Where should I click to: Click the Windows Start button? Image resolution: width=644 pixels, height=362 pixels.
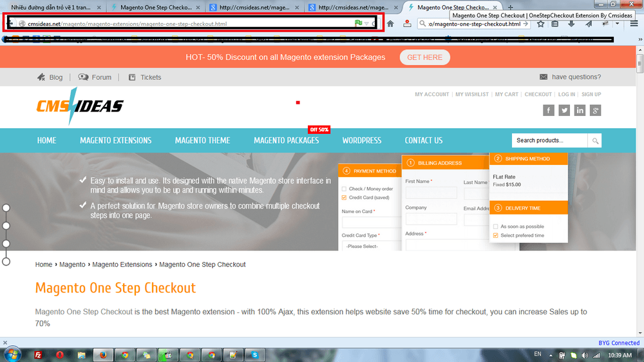point(12,355)
